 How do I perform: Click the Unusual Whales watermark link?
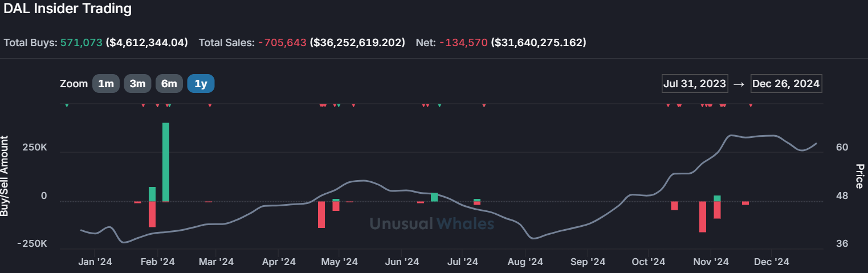431,223
